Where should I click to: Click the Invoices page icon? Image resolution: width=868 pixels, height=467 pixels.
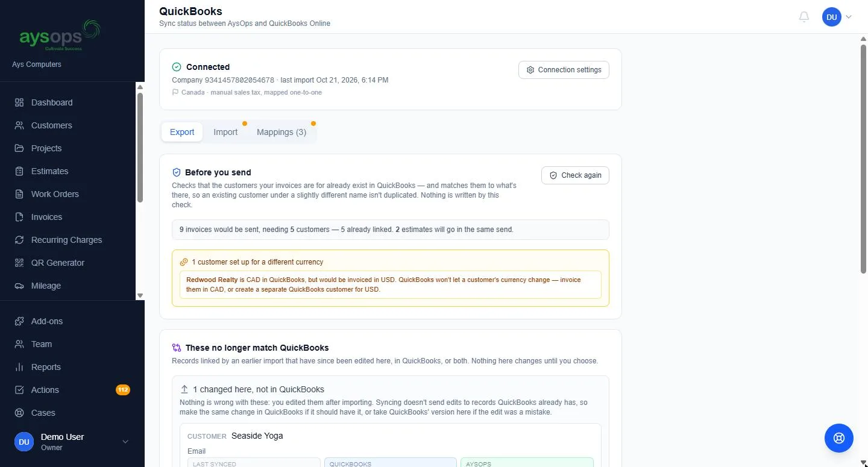[19, 217]
